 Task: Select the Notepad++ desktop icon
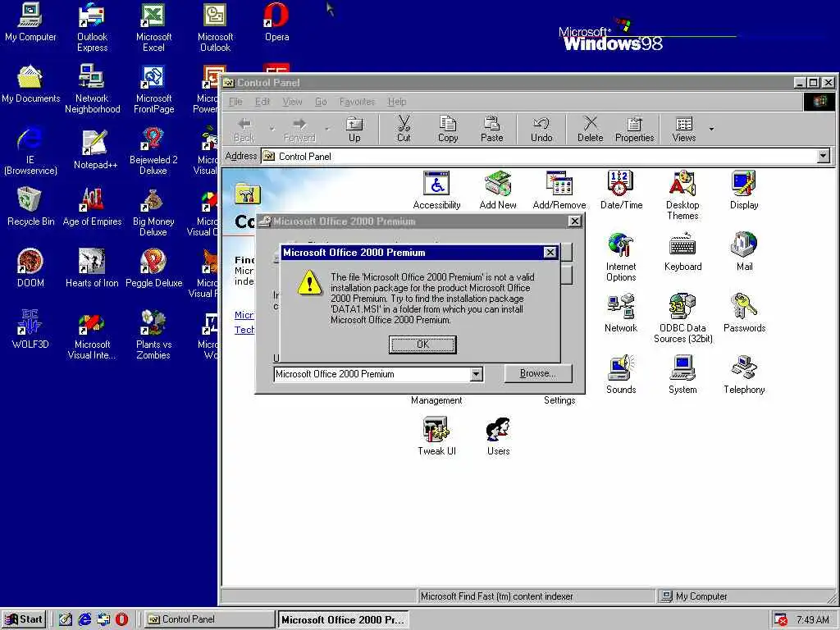(95, 150)
